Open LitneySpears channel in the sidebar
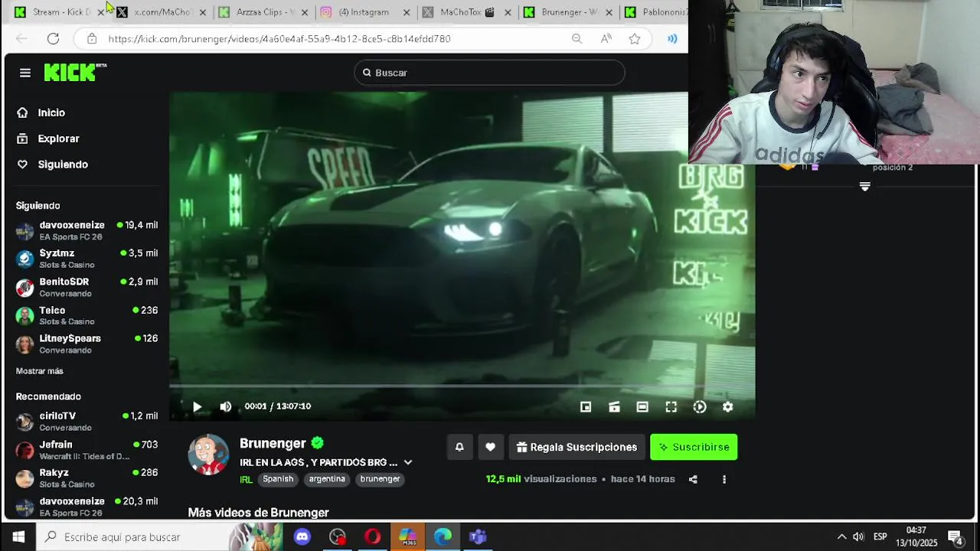 point(87,344)
